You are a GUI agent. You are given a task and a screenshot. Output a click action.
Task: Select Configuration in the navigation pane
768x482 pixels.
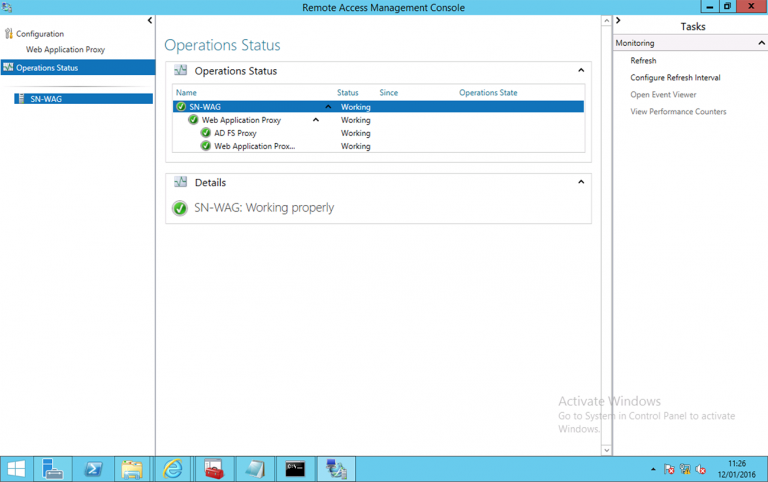40,34
